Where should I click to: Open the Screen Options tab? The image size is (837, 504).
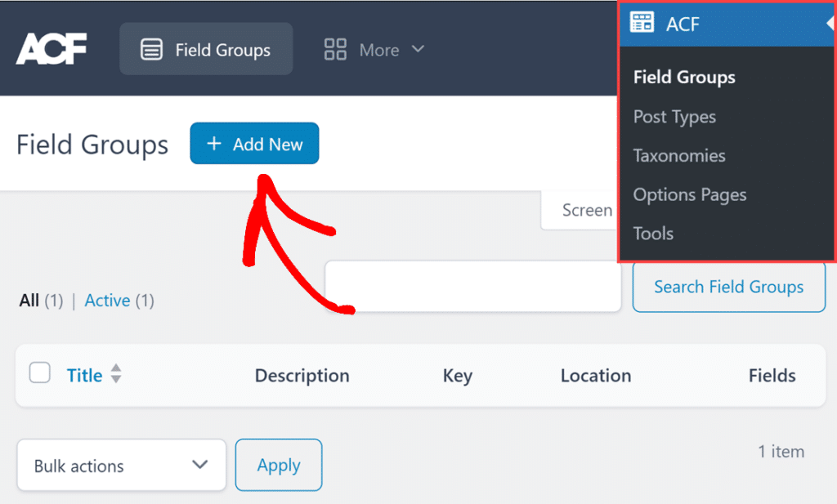coord(585,210)
